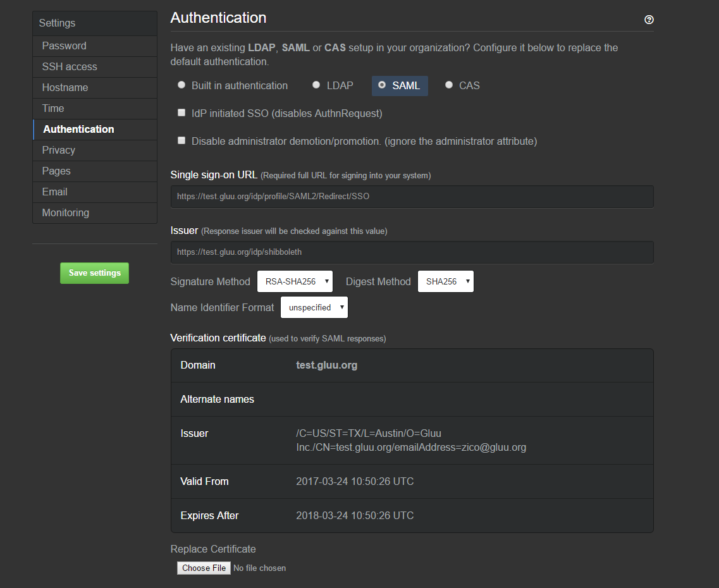Click the Single sign-on URL field
The height and width of the screenshot is (588, 719).
(x=412, y=197)
